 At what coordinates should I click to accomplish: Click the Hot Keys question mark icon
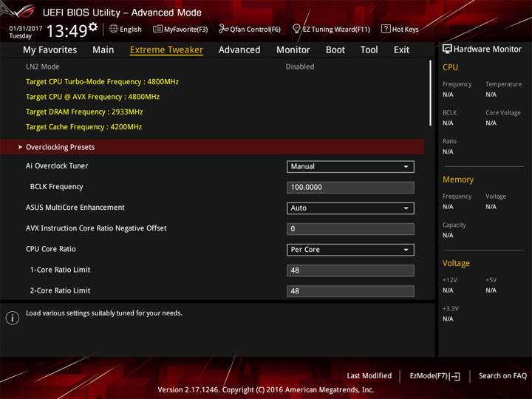click(x=386, y=29)
